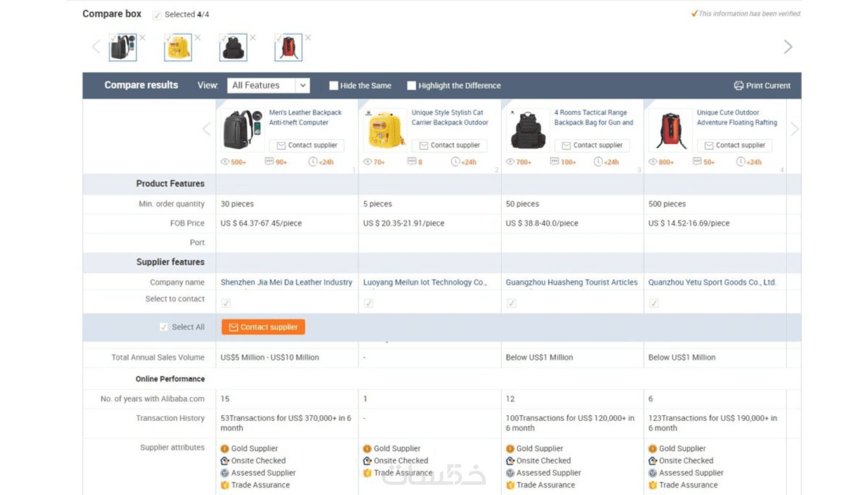Contact supplier of 4 Rooms Tactical Range Backpack
The height and width of the screenshot is (495, 868).
click(x=592, y=145)
